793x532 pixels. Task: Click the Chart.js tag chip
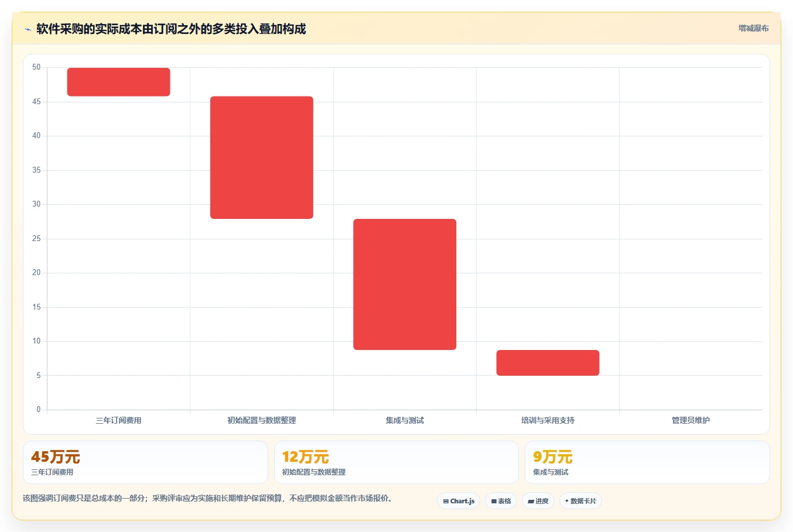[459, 501]
